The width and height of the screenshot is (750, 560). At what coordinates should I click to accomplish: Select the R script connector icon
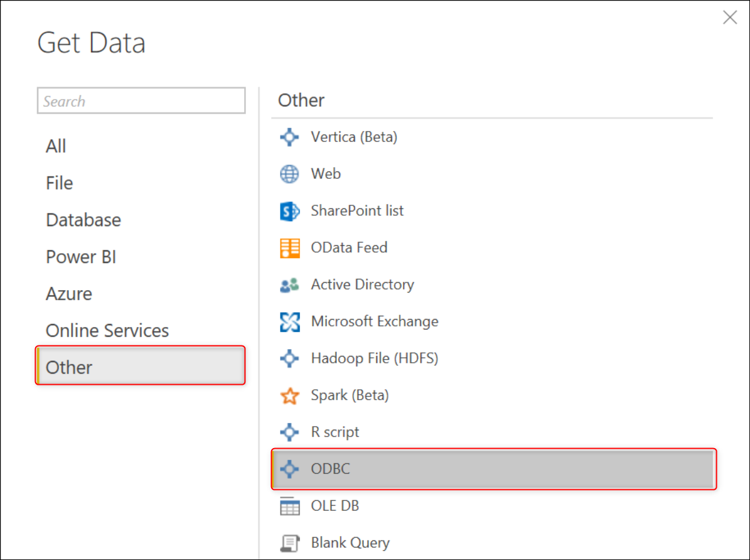(x=289, y=432)
